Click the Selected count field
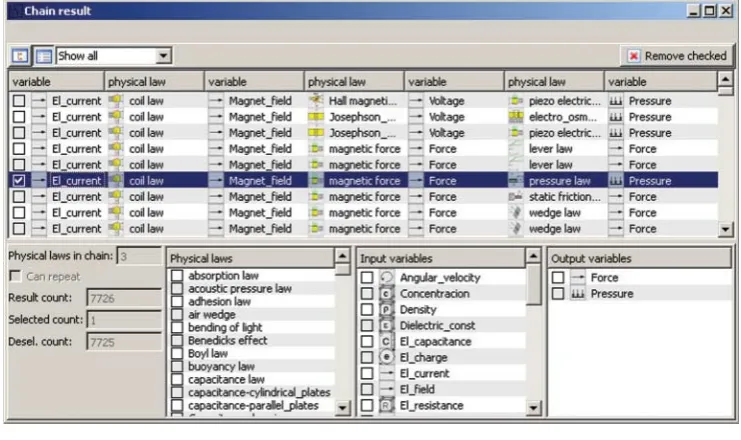Viewport: 741px width, 440px height. tap(124, 320)
